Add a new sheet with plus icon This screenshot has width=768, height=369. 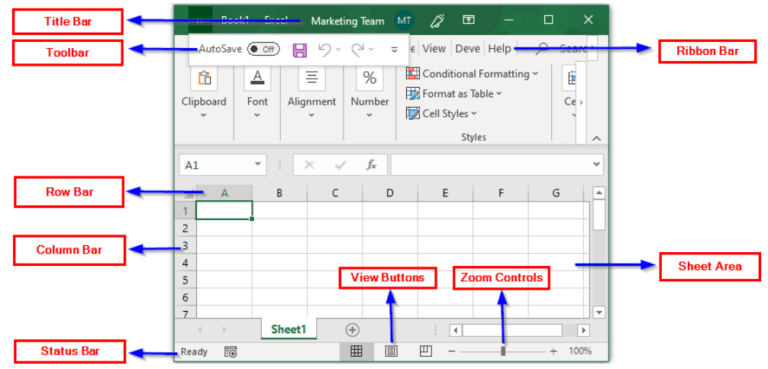[352, 330]
